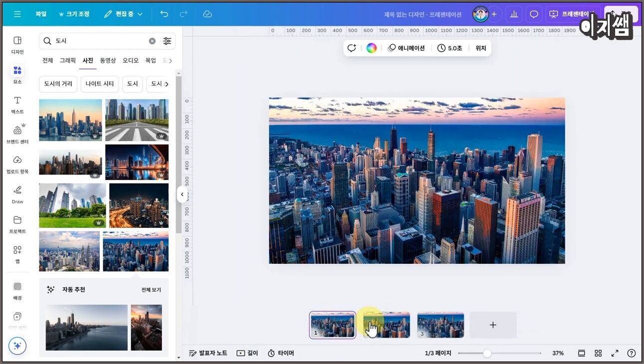Click the zoom slider handle
Image resolution: width=644 pixels, height=364 pixels.
pos(487,353)
